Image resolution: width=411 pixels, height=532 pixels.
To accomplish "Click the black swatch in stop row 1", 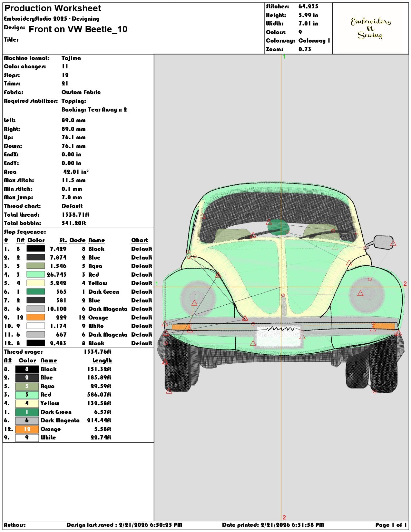I will [36, 249].
